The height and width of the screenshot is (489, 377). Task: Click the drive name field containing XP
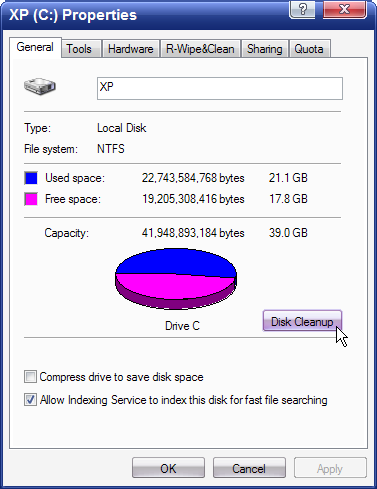pyautogui.click(x=220, y=88)
